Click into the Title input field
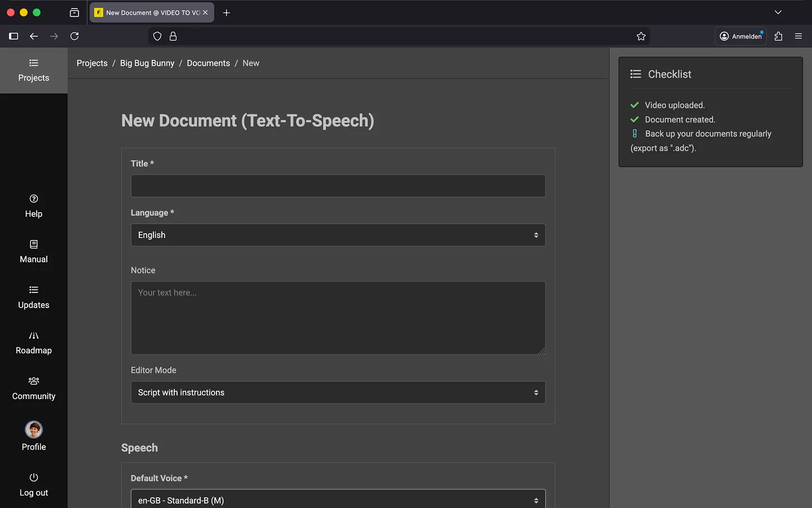 pos(338,186)
